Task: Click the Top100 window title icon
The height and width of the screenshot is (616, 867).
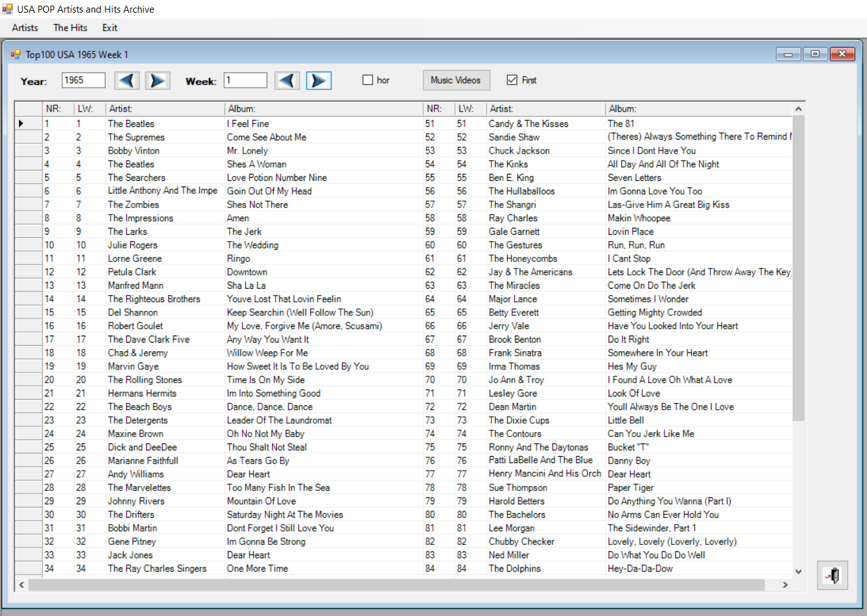Action: [16, 55]
